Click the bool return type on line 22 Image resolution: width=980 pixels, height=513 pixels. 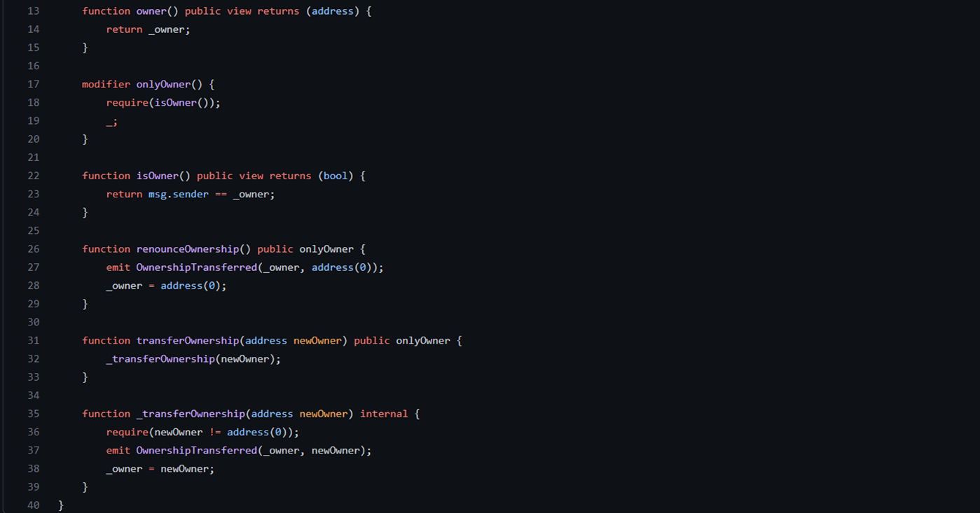point(336,176)
